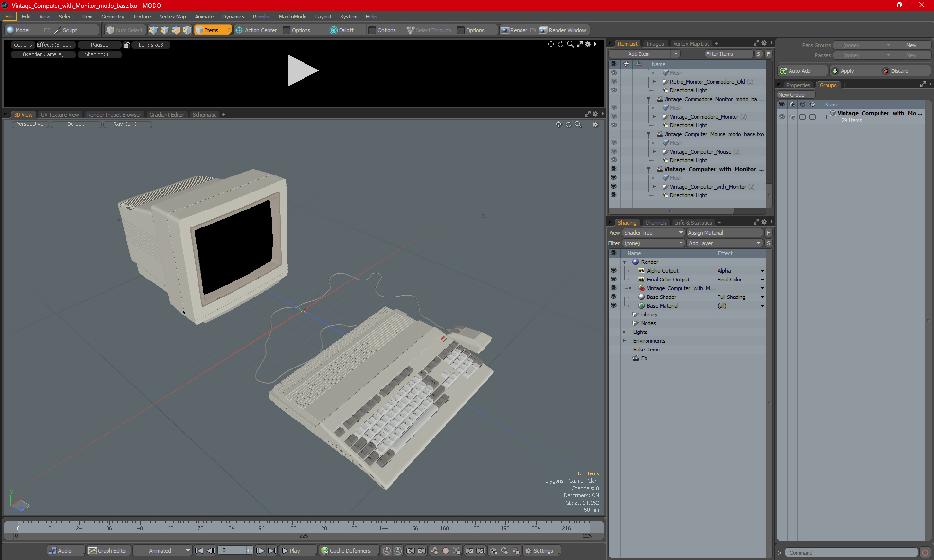This screenshot has width=934, height=560.
Task: Open render preview gear settings
Action: tap(588, 44)
